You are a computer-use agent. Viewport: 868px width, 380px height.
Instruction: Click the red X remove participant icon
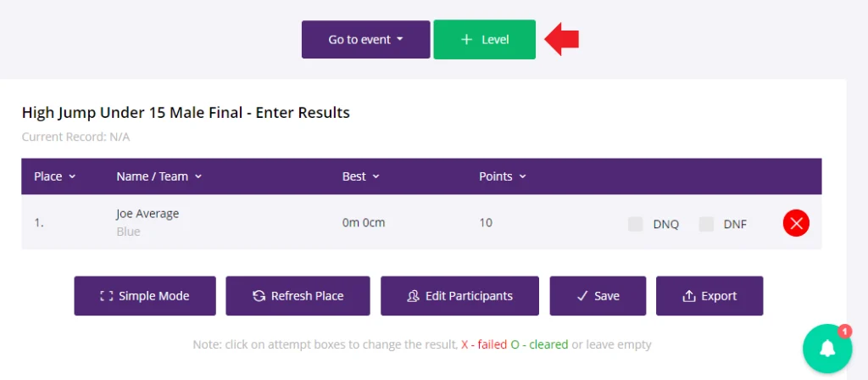click(796, 224)
